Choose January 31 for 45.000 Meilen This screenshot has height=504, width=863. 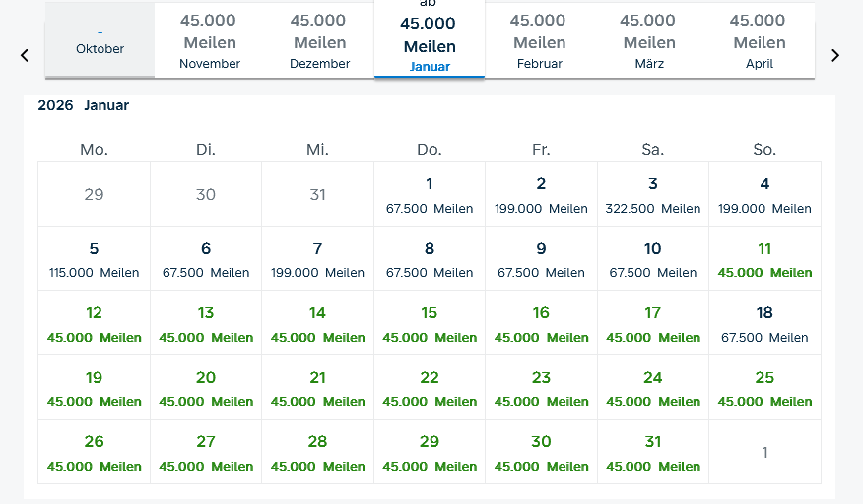(653, 453)
